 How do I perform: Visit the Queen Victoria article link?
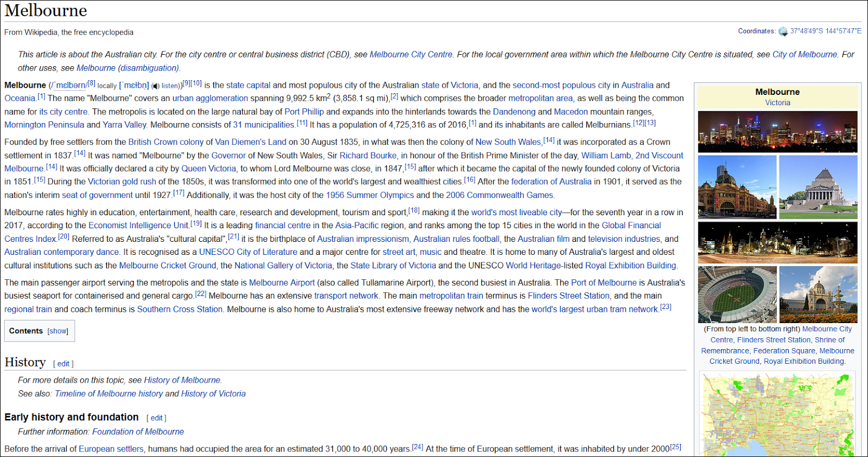click(208, 169)
